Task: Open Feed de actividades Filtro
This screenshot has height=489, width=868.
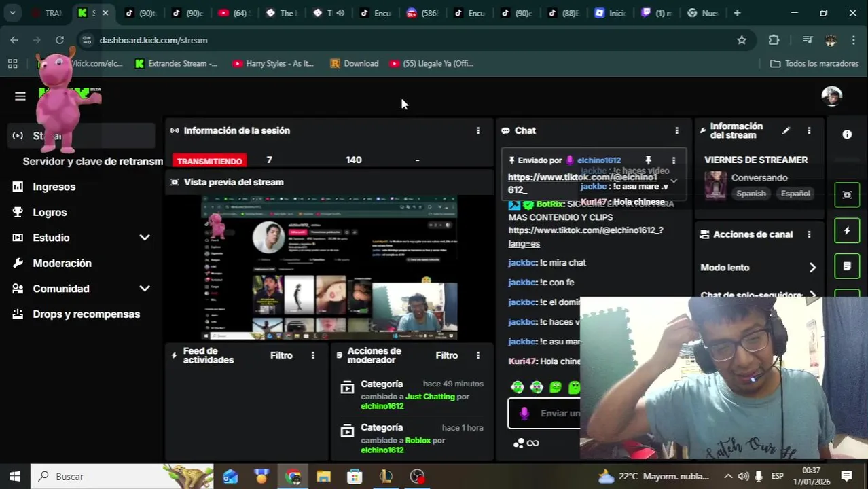Action: [281, 355]
